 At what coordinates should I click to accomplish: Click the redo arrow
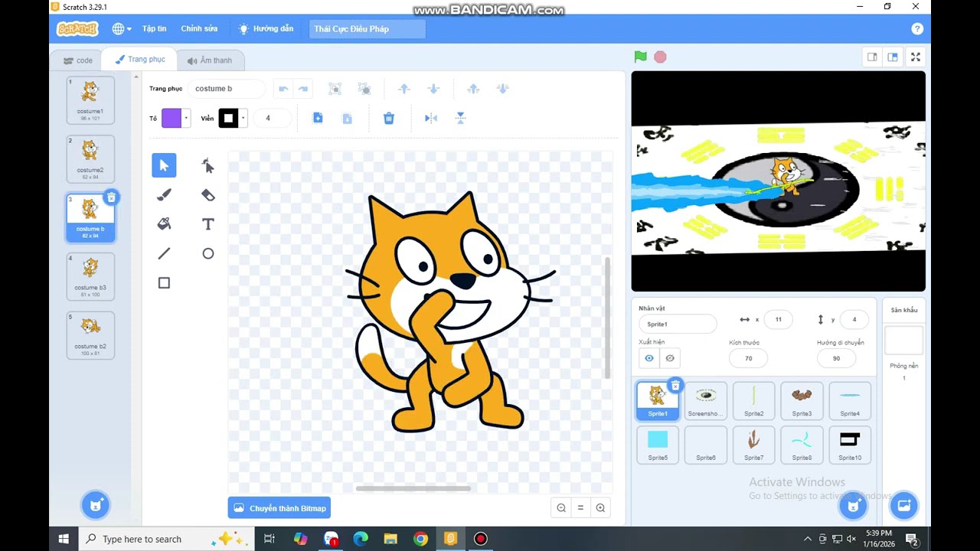(x=303, y=89)
